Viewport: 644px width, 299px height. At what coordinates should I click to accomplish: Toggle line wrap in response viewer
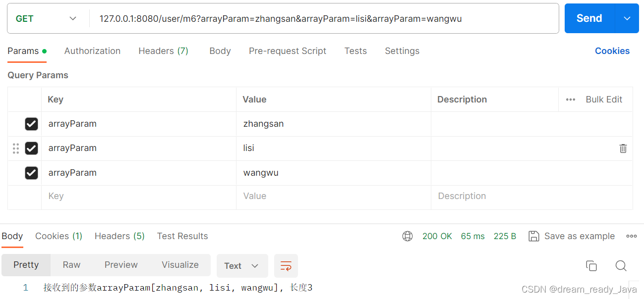click(x=286, y=266)
